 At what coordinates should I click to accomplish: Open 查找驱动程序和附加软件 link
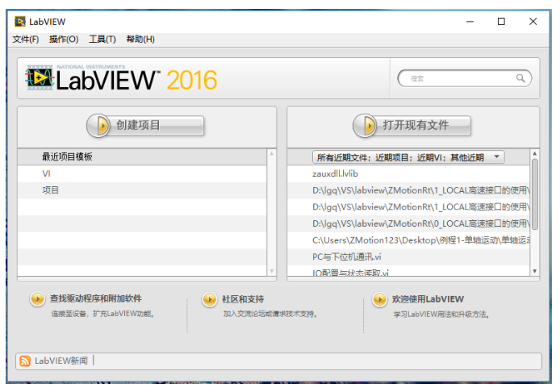(96, 298)
